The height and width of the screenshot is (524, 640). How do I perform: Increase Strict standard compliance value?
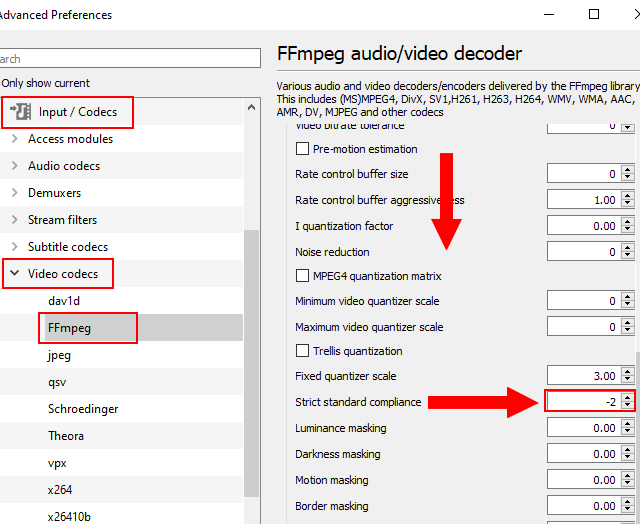point(628,398)
